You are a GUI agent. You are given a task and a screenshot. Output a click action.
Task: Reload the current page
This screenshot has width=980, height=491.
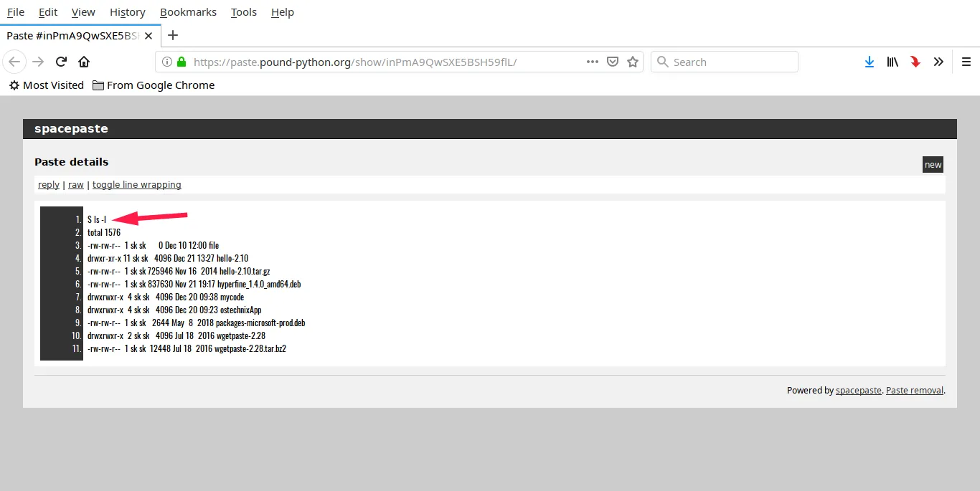pyautogui.click(x=62, y=62)
